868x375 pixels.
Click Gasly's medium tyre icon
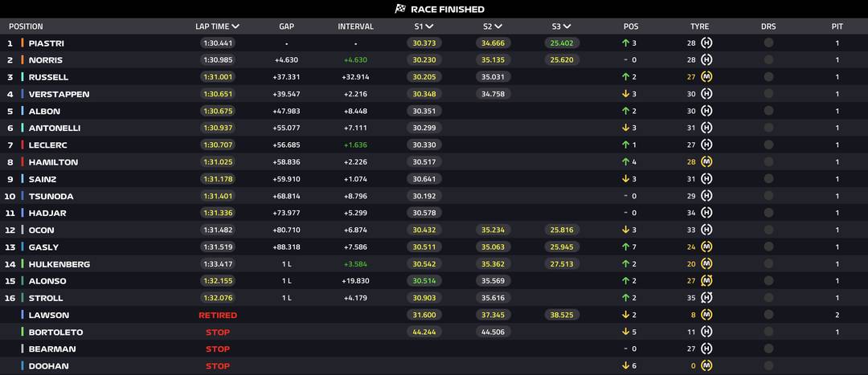tap(706, 247)
